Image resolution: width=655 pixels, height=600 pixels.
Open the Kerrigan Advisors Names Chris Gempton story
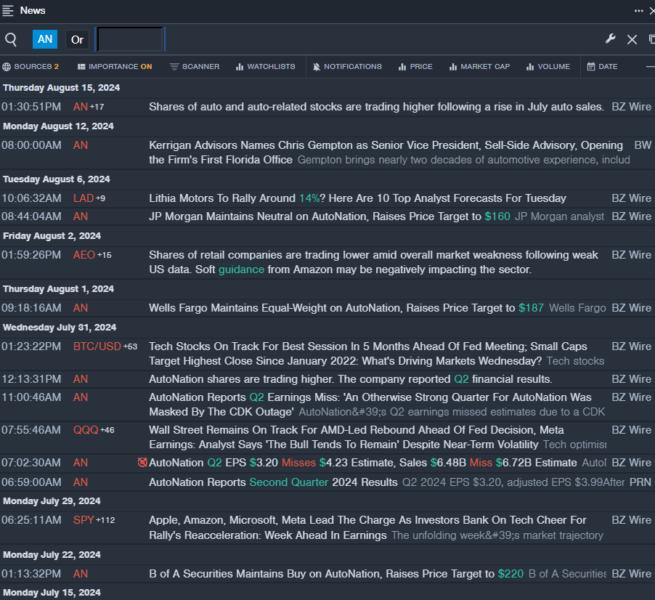click(386, 153)
